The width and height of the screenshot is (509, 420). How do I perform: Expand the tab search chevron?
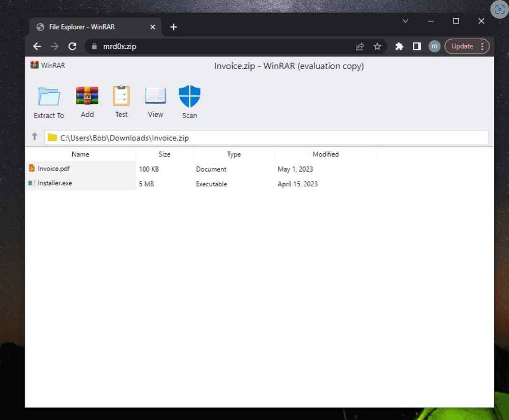tap(405, 21)
